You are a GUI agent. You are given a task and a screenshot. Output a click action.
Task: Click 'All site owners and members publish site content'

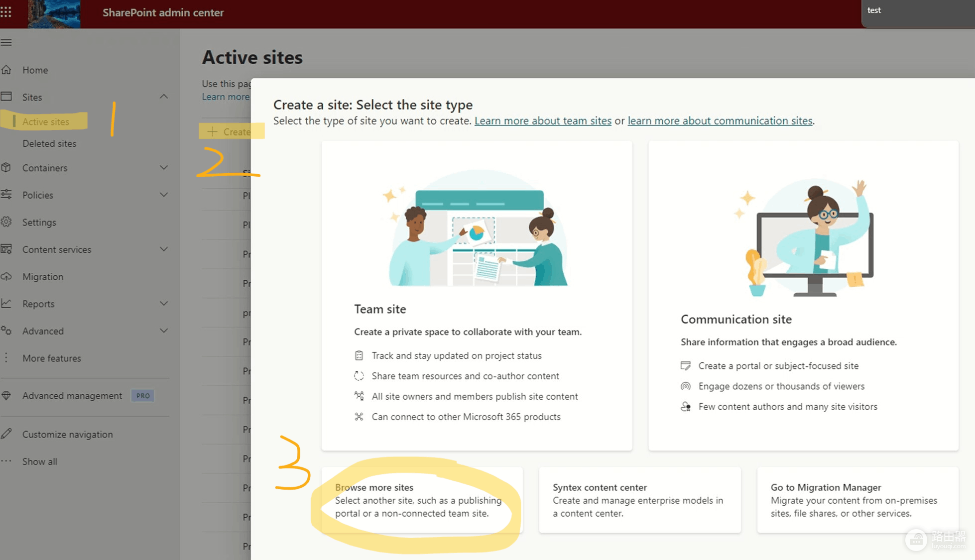(475, 396)
